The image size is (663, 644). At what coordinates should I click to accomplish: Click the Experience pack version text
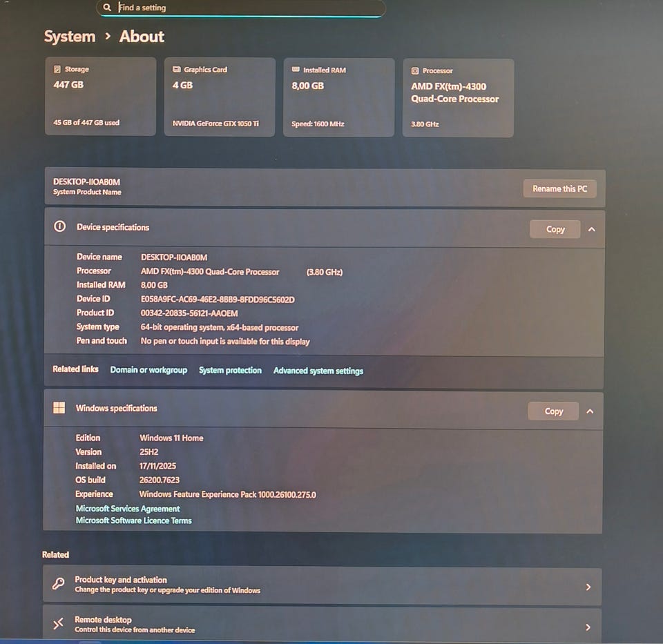227,494
